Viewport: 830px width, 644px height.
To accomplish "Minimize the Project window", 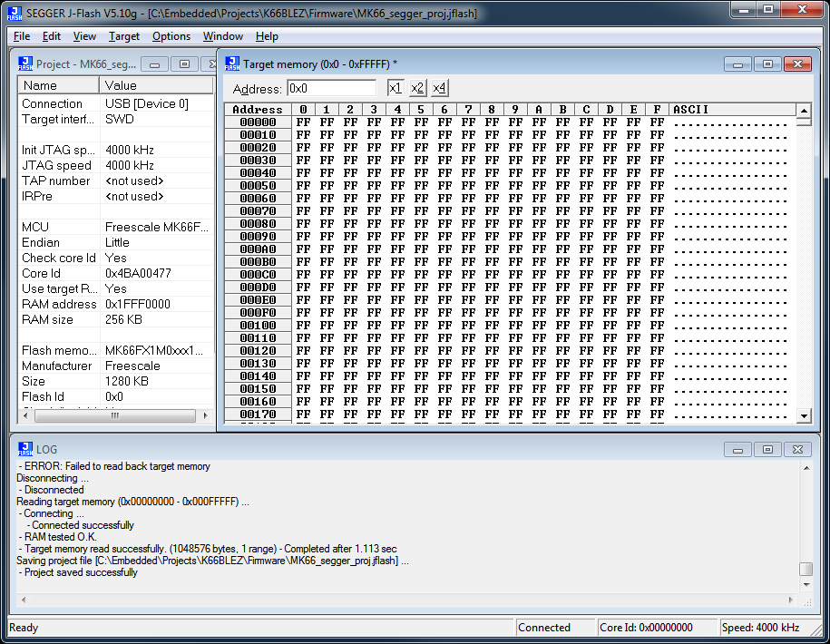I will pyautogui.click(x=155, y=64).
